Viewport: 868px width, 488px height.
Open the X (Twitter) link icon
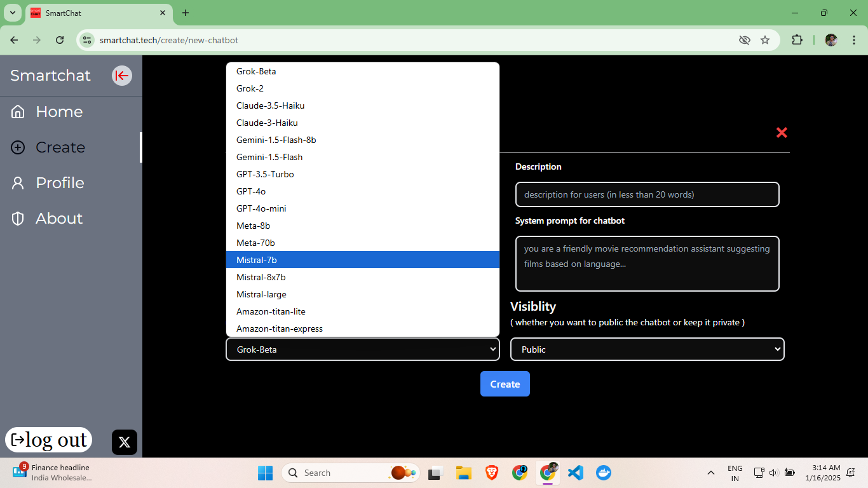pyautogui.click(x=125, y=442)
